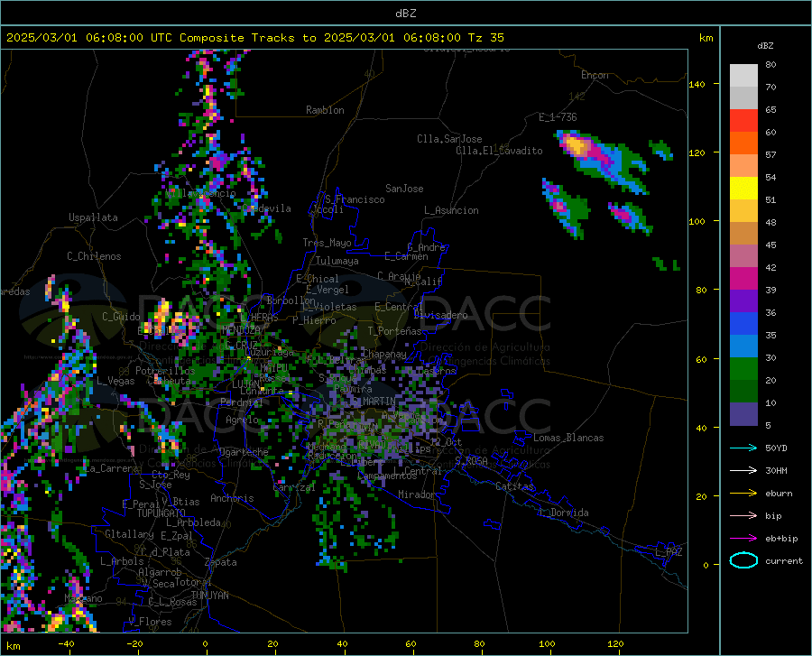The image size is (812, 656).
Task: Click the L_Dormida label
Action: [563, 513]
